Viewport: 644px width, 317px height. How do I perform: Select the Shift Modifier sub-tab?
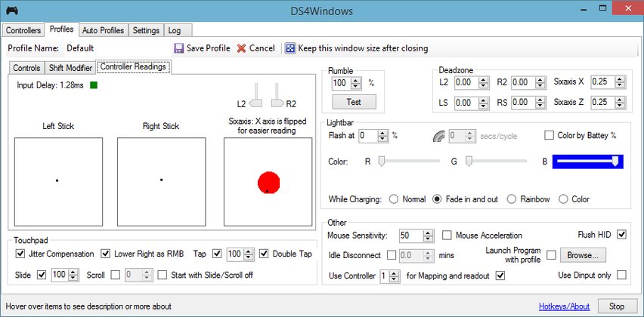pos(70,68)
